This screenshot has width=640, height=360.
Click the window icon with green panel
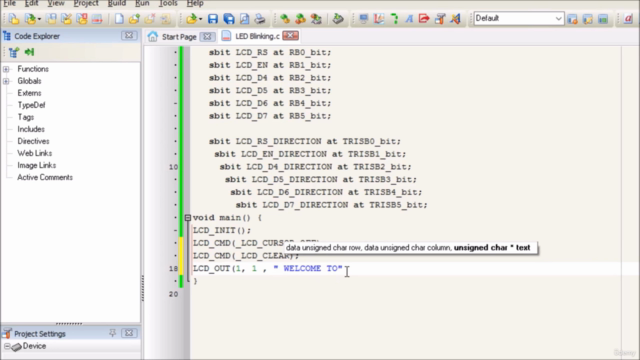[x=603, y=19]
